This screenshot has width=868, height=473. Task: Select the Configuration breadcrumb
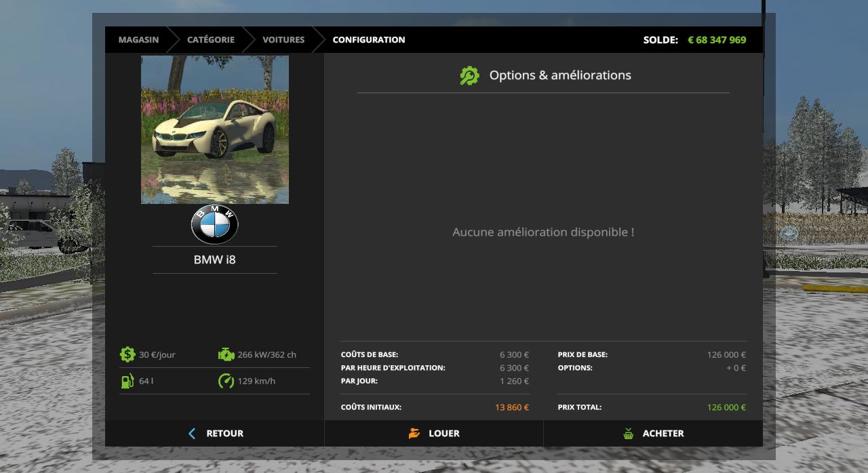click(369, 40)
